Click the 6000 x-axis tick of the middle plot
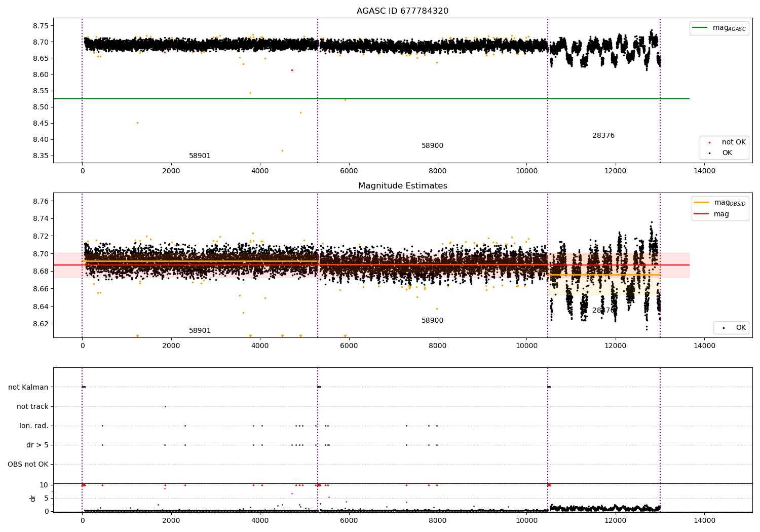 349,346
